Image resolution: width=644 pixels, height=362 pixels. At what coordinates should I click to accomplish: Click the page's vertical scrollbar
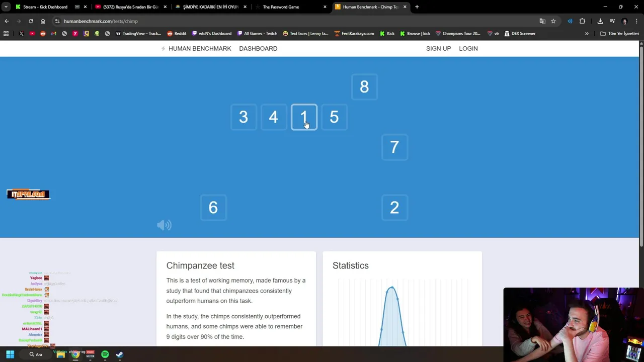(641, 146)
